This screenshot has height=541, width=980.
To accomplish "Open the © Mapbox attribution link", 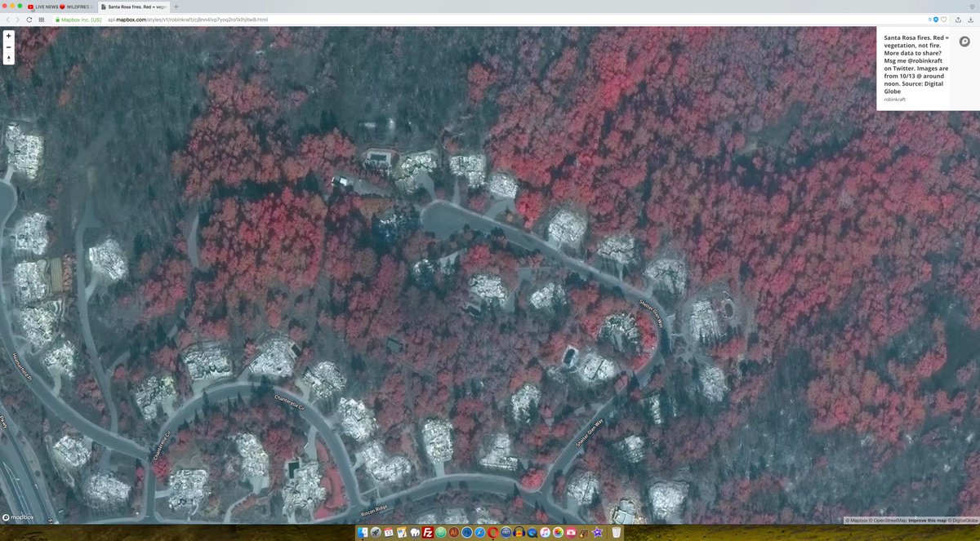I will click(858, 520).
